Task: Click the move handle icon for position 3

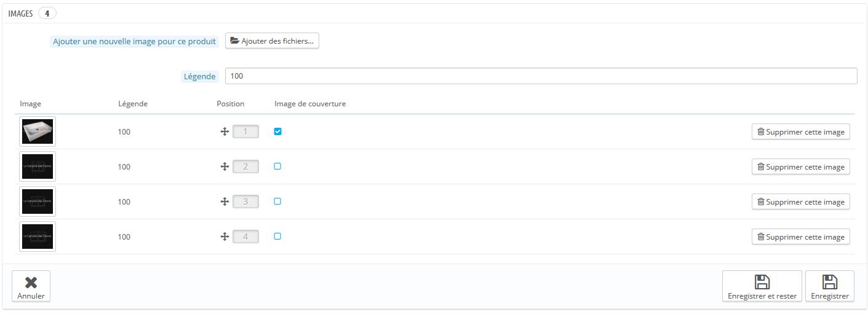Action: (x=225, y=202)
